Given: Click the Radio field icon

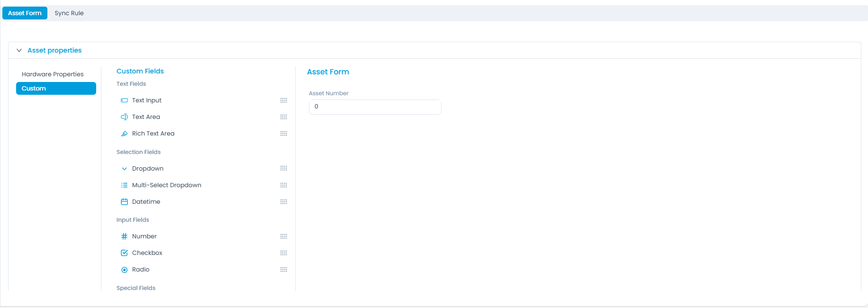Looking at the screenshot, I should (x=124, y=270).
